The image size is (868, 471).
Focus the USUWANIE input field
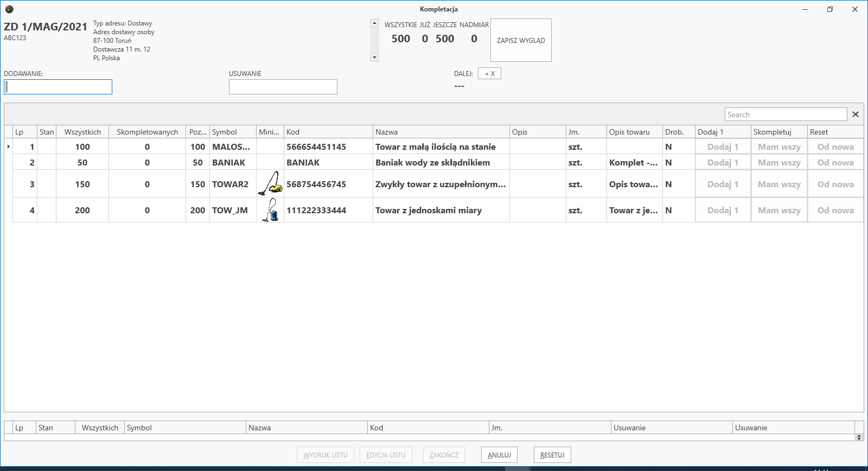(x=283, y=87)
